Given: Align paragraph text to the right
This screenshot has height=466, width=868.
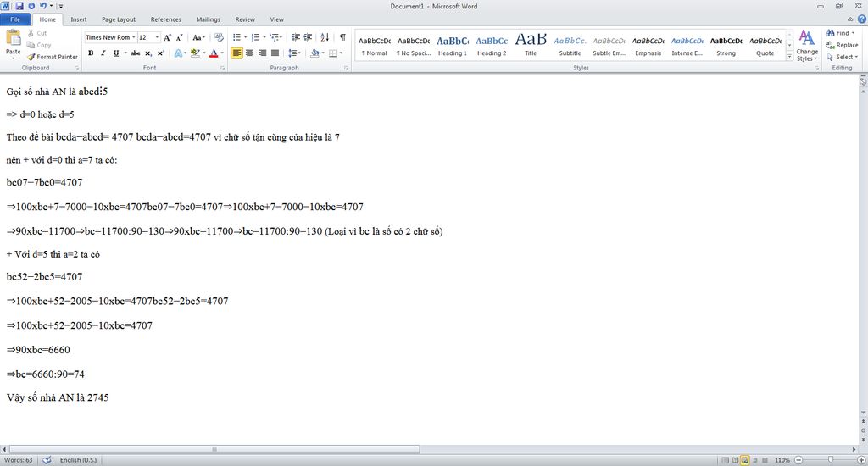Looking at the screenshot, I should point(262,53).
